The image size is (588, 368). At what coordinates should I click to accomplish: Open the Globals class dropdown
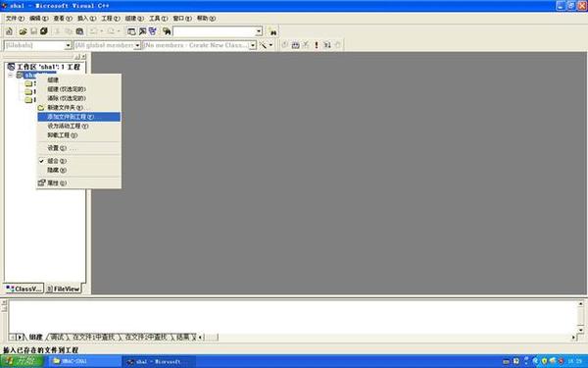point(68,45)
